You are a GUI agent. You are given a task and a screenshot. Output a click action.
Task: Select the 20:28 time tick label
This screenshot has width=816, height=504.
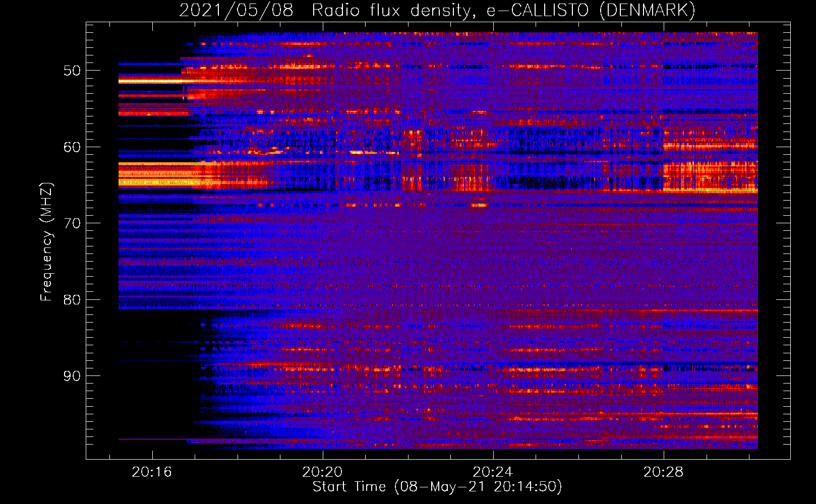[663, 472]
